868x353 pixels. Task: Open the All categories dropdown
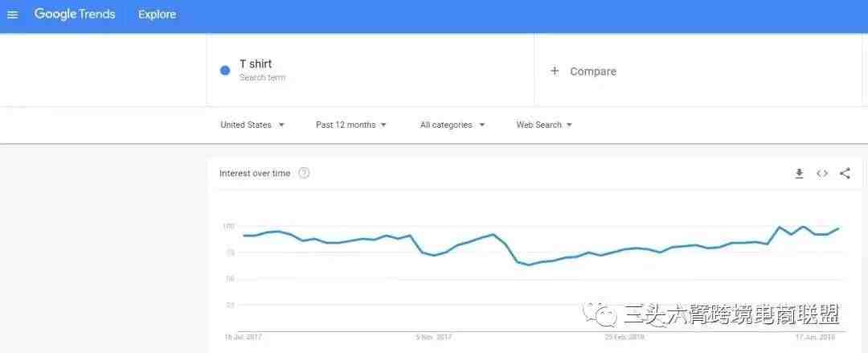[x=452, y=125]
